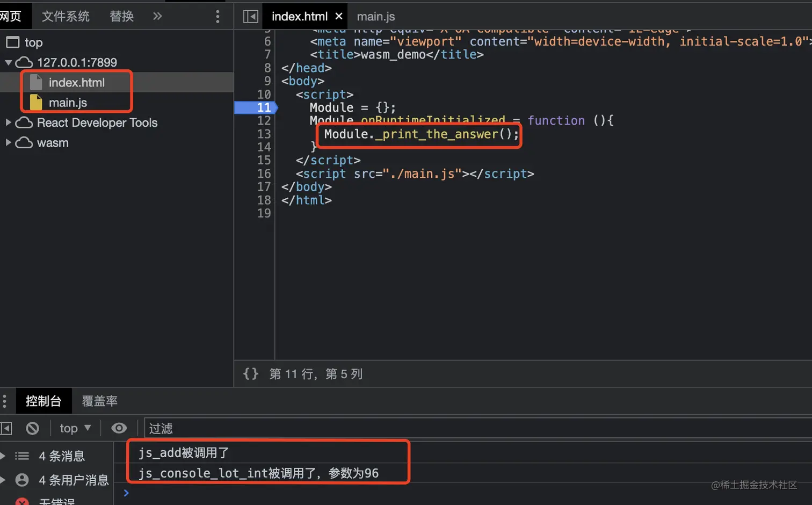Viewport: 812px width, 505px height.
Task: Click the wasm cloud icon
Action: (24, 142)
